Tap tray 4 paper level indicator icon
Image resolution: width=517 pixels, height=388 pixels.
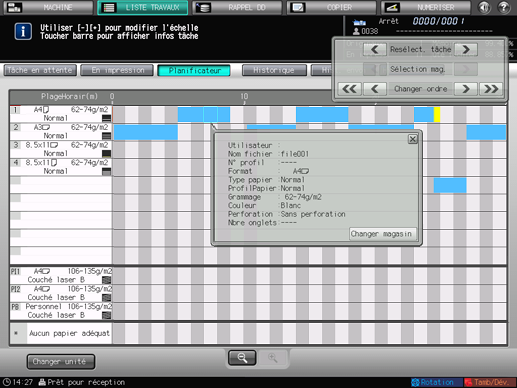(x=106, y=171)
